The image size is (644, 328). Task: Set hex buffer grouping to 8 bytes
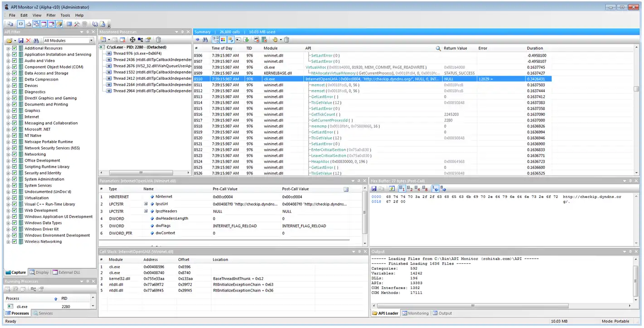click(425, 188)
